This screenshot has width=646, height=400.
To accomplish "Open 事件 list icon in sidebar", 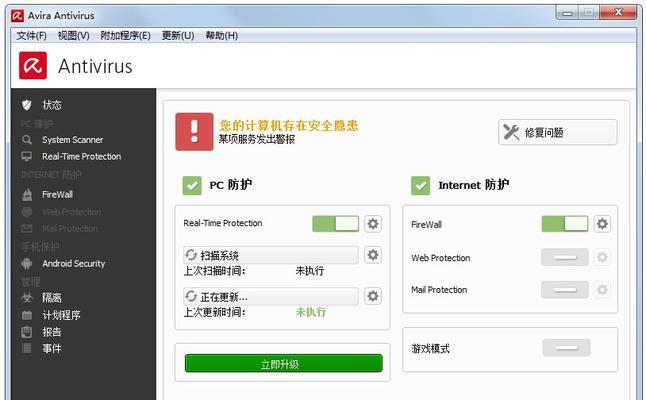I will [x=27, y=349].
